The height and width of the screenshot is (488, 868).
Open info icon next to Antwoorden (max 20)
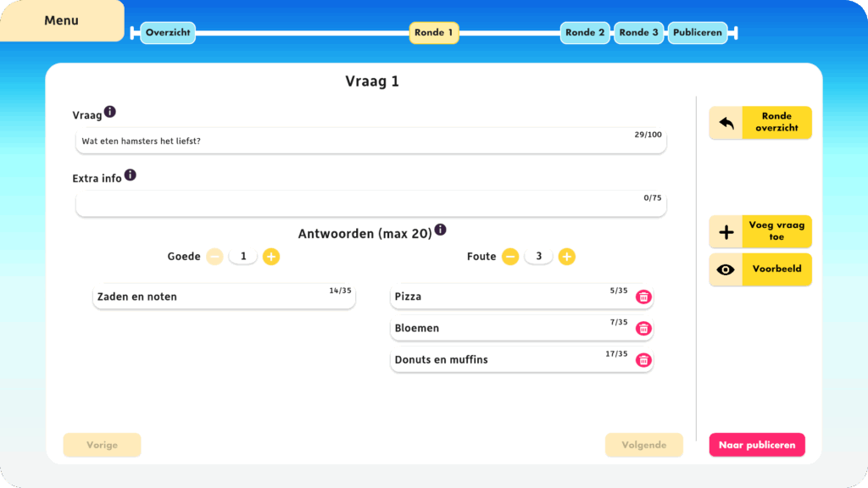tap(440, 230)
